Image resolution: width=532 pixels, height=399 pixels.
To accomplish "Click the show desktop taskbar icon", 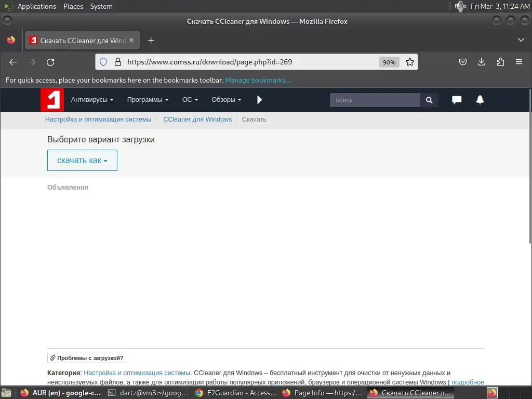I will tap(7, 393).
